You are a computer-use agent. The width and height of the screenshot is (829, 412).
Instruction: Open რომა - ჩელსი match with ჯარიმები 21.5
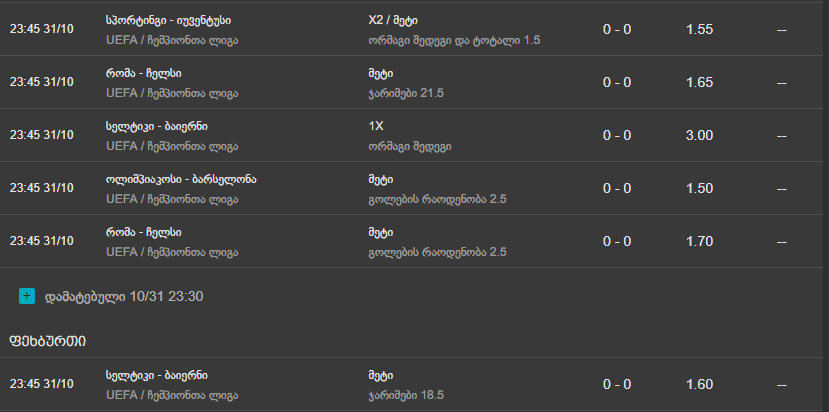coord(143,73)
